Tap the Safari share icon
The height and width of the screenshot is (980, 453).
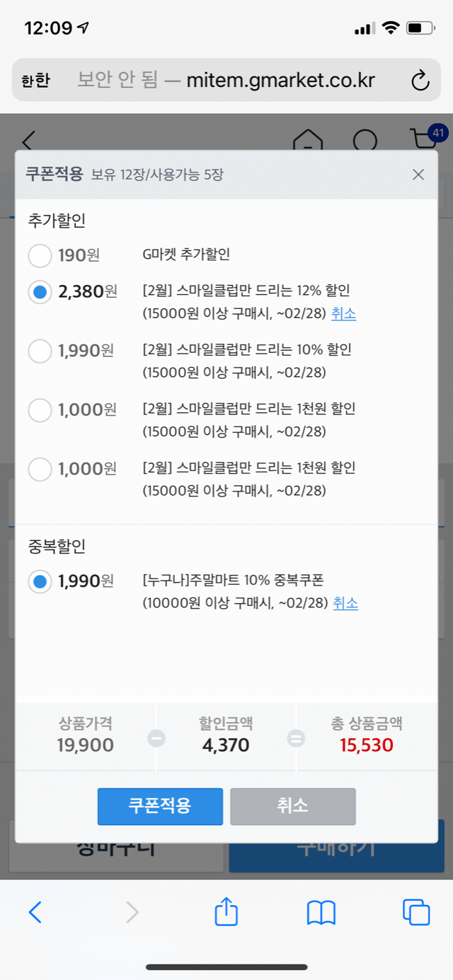(x=226, y=913)
